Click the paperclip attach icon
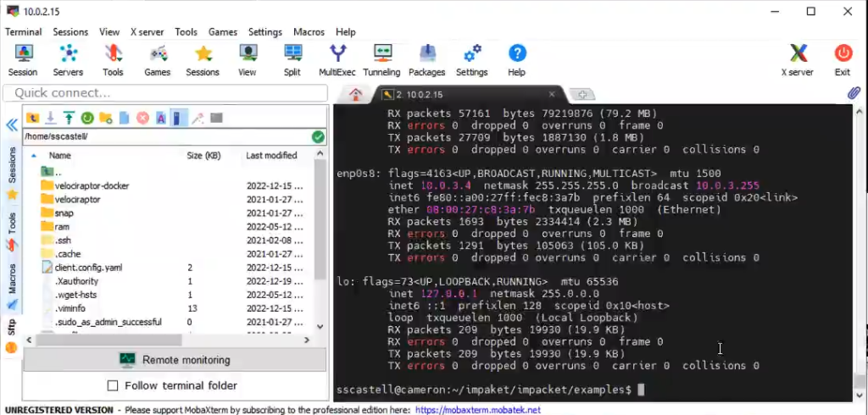Screen dimensions: 868x415 (854, 93)
